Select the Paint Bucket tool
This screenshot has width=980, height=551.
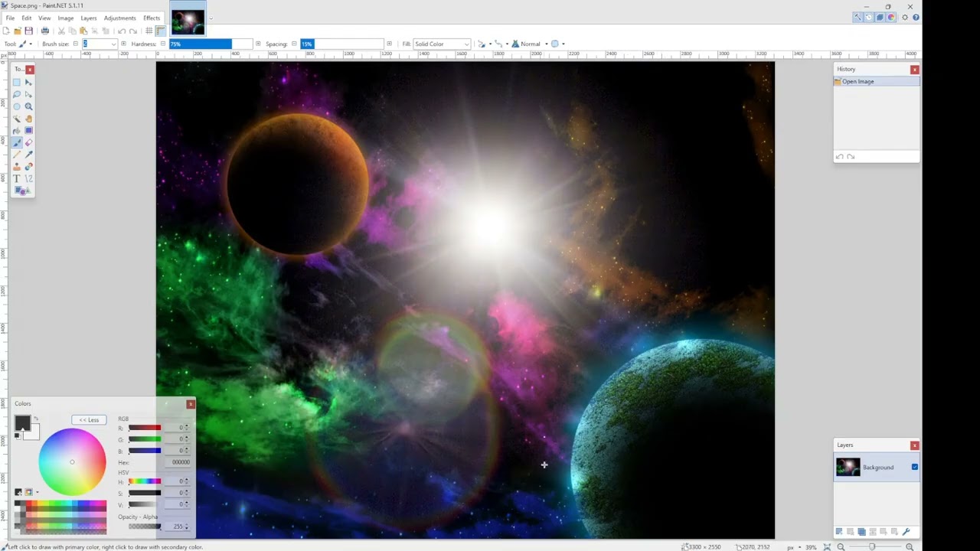pyautogui.click(x=17, y=130)
